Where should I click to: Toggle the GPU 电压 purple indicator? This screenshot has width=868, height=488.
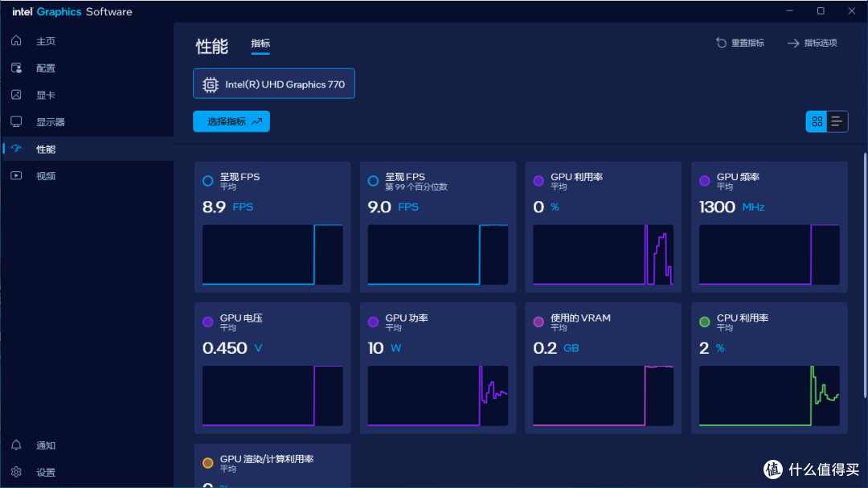click(x=207, y=322)
